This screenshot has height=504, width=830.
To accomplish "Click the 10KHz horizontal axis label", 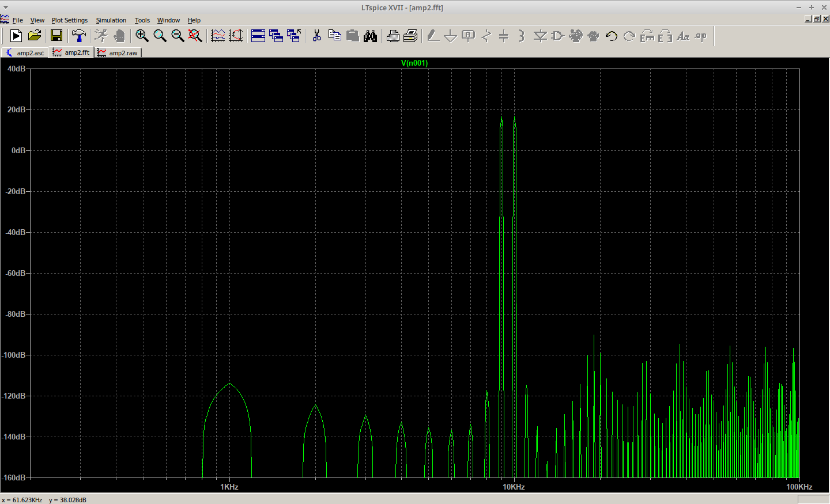I will click(x=514, y=487).
